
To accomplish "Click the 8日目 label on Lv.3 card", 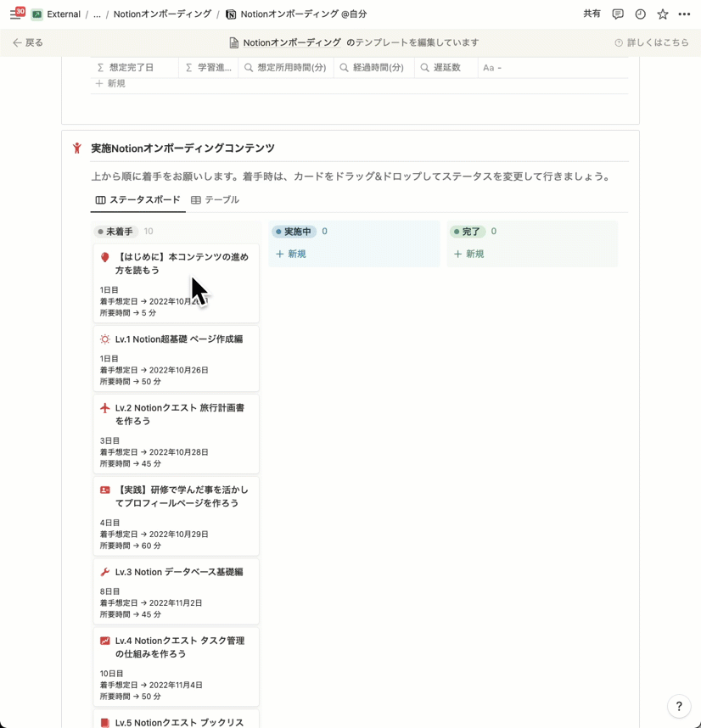I will click(109, 591).
